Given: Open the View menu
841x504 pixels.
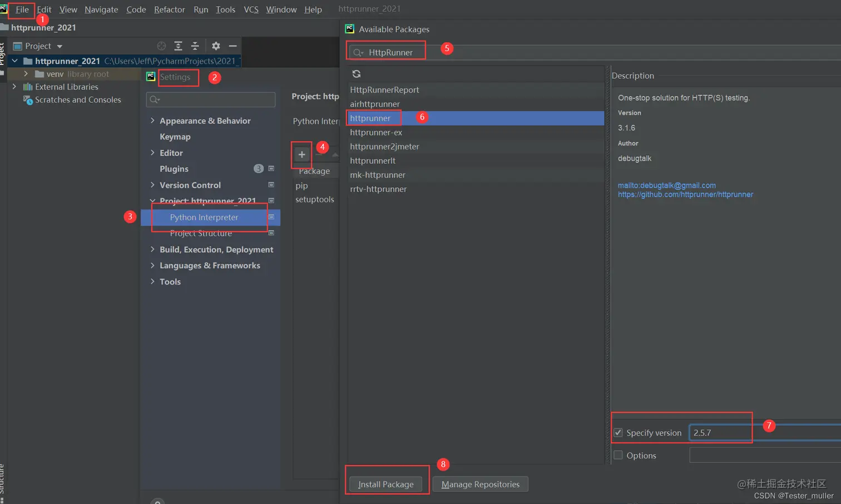Looking at the screenshot, I should pos(68,9).
